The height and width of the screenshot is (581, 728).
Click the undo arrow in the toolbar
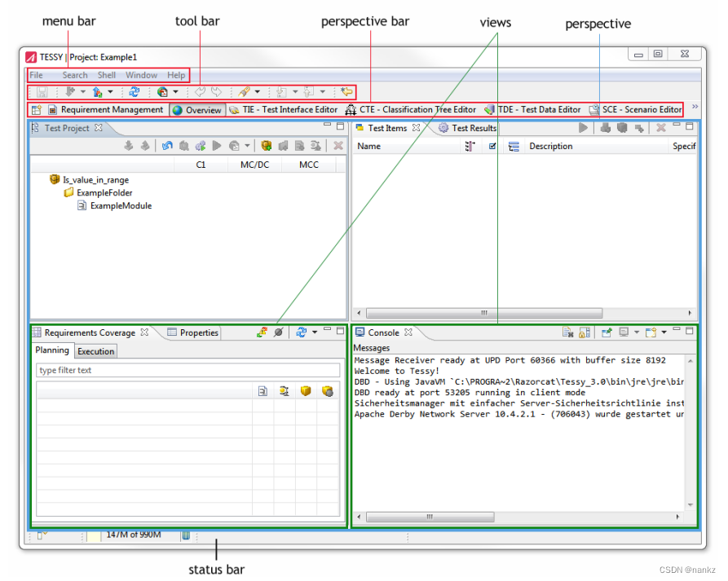[200, 92]
